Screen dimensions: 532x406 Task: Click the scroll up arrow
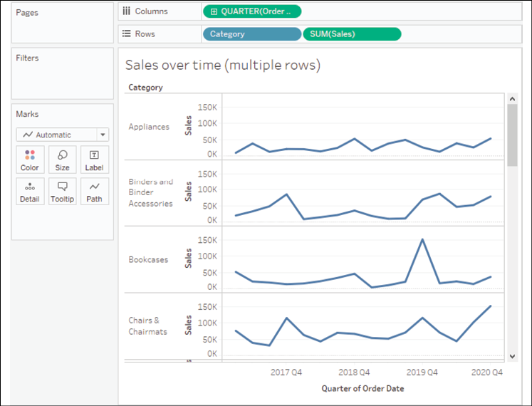click(512, 98)
